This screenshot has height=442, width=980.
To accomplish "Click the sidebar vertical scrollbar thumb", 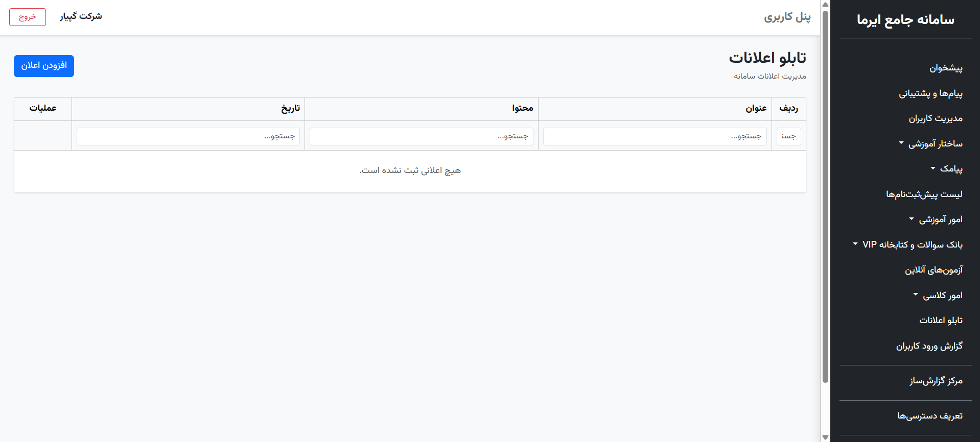I will click(825, 196).
